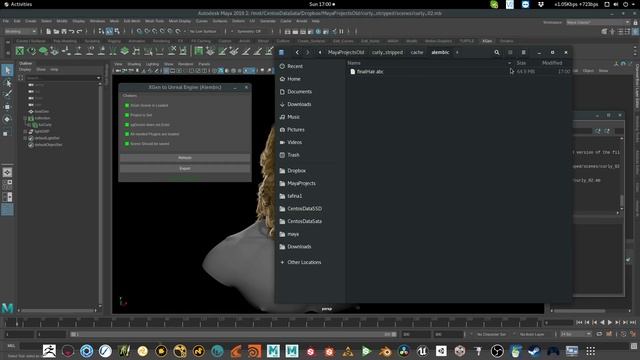Viewport: 640px width, 360px height.
Task: Click 'cache' breadcrumb in file manager
Action: [x=417, y=52]
